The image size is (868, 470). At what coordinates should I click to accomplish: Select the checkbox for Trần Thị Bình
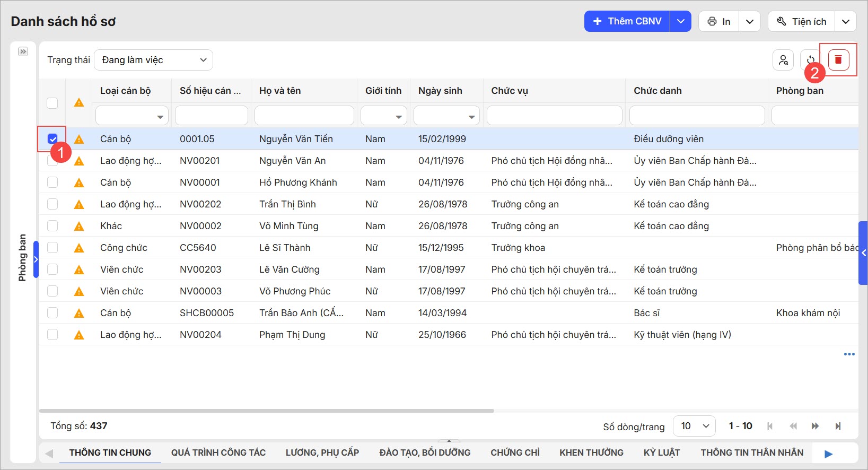point(52,204)
